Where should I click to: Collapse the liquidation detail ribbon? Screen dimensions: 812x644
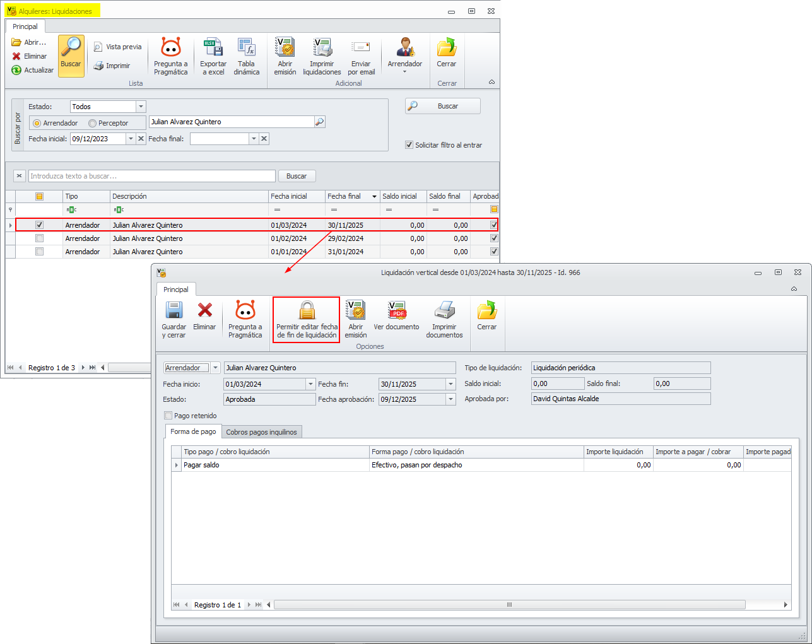794,289
